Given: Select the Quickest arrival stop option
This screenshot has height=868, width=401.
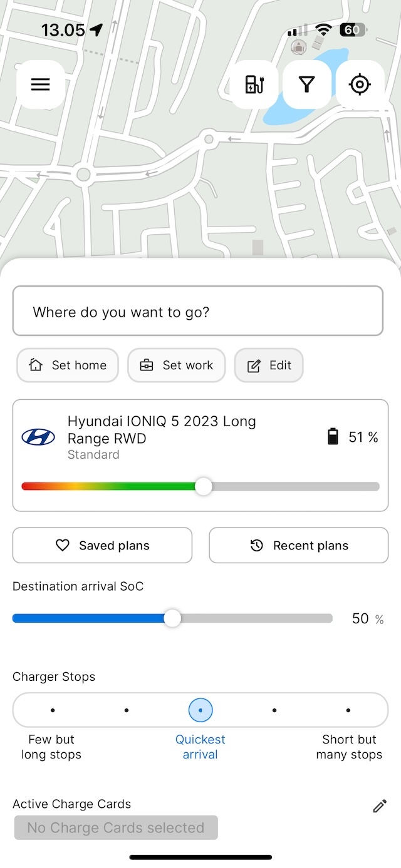Looking at the screenshot, I should coord(200,710).
